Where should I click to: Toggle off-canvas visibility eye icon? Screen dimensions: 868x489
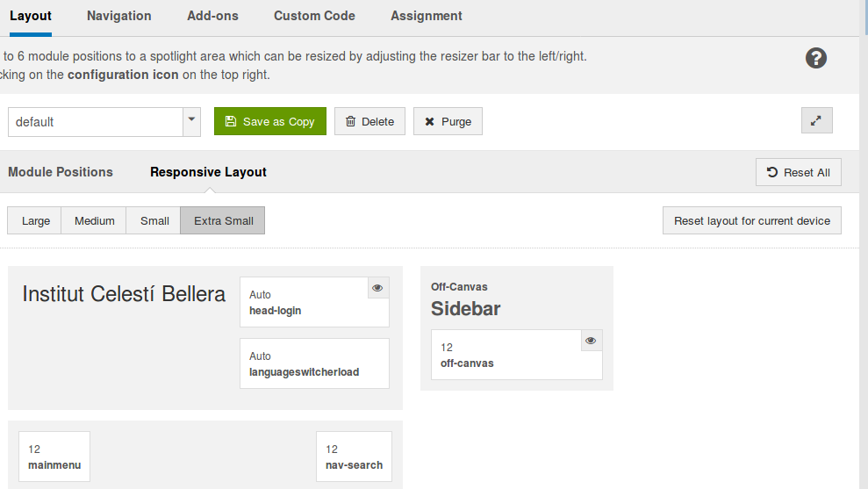click(591, 341)
